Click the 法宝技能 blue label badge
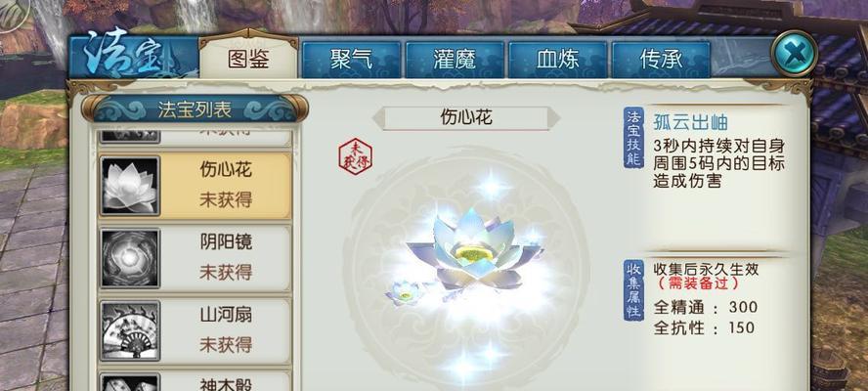 point(633,138)
